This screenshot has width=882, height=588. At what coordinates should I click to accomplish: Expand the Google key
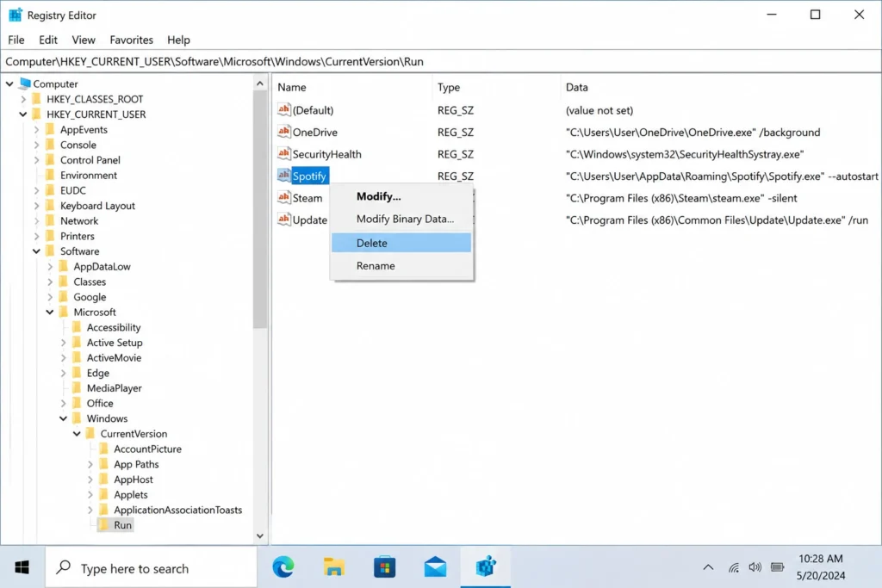point(50,297)
